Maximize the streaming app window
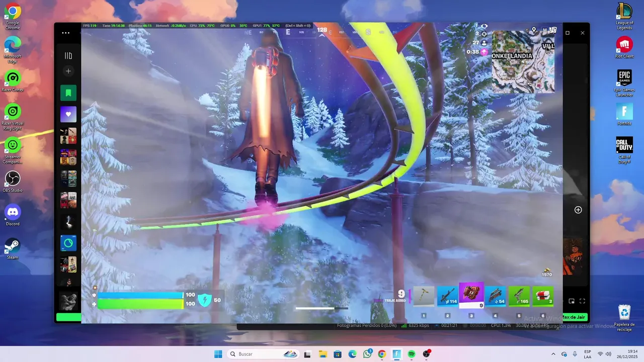The height and width of the screenshot is (362, 644). [x=568, y=33]
